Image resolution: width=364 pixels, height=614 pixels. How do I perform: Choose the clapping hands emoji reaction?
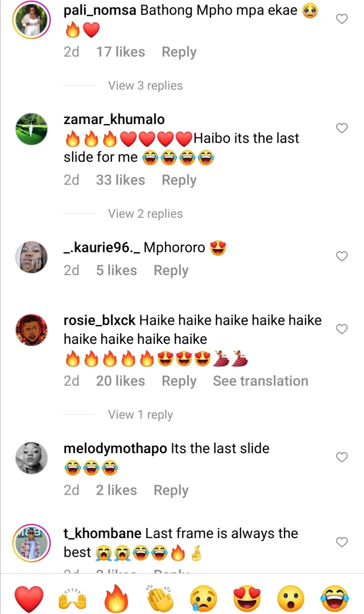point(160,599)
